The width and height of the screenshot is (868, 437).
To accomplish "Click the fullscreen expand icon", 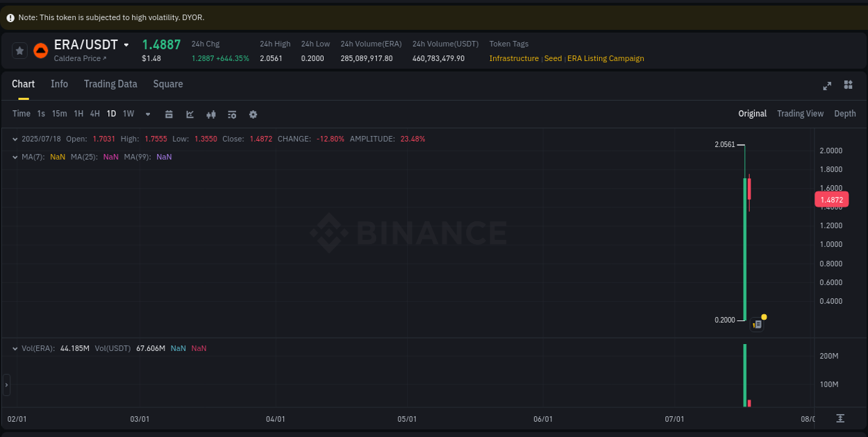I will pos(827,85).
